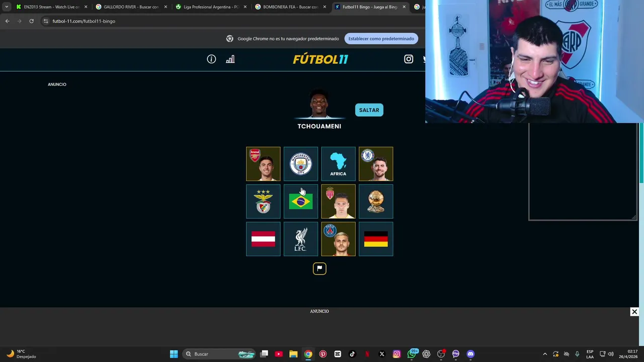Select the Arsenal player bingo cell
Screen dimensions: 644x362
[263, 164]
